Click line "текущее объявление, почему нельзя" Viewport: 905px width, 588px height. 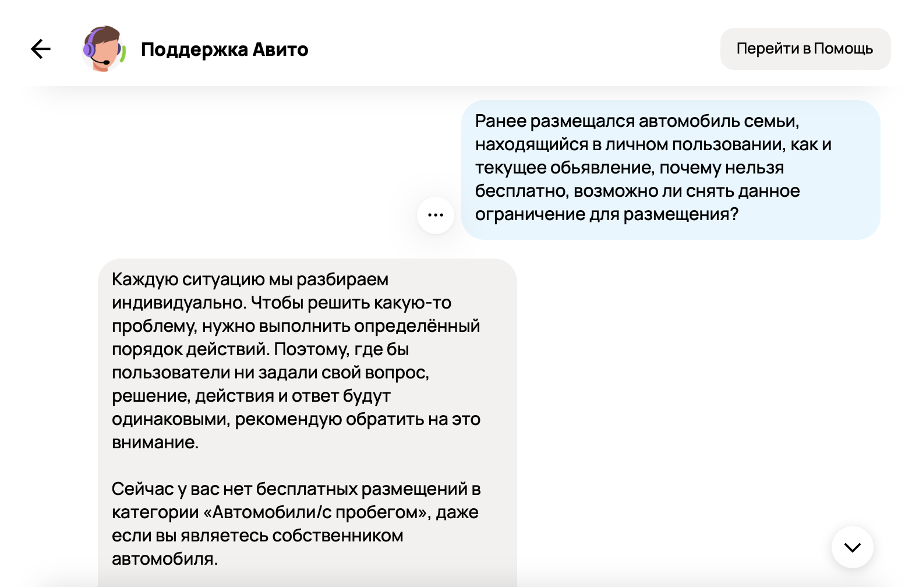pos(629,168)
